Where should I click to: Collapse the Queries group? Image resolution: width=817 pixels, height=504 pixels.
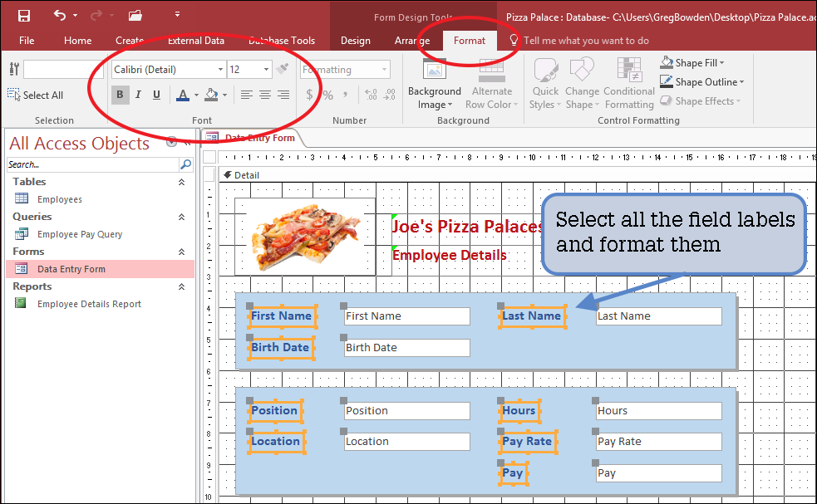tap(181, 217)
